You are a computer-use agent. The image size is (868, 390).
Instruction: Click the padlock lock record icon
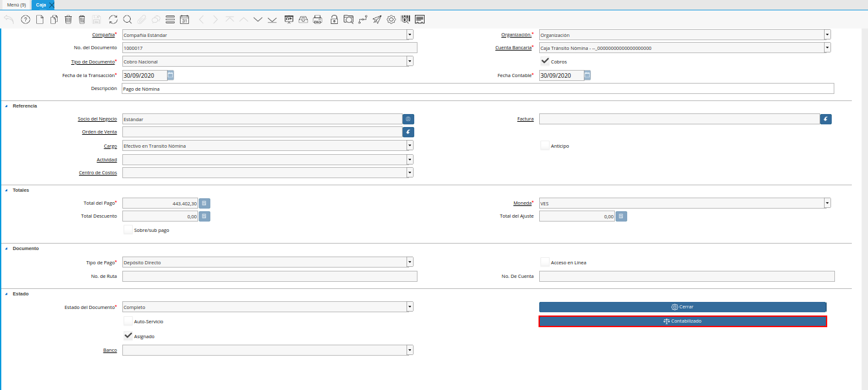(x=334, y=19)
